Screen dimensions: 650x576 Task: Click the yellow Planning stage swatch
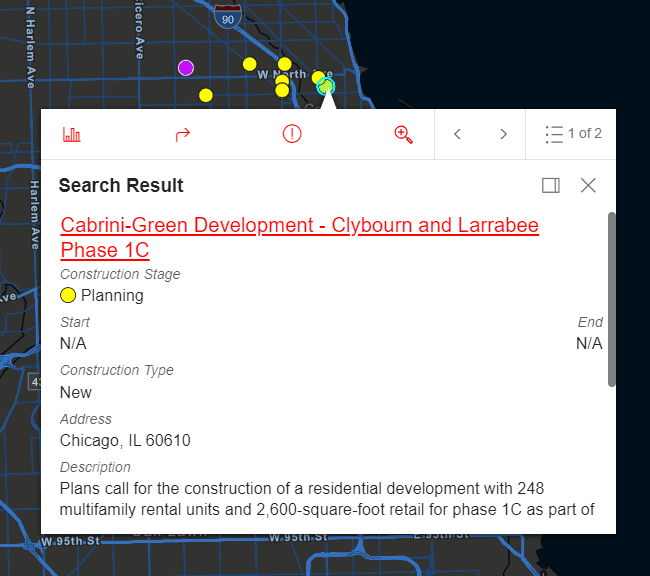pos(68,295)
